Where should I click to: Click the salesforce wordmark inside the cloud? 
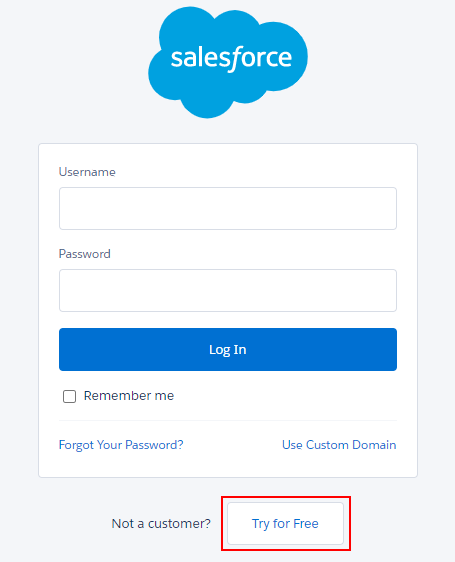click(x=231, y=58)
